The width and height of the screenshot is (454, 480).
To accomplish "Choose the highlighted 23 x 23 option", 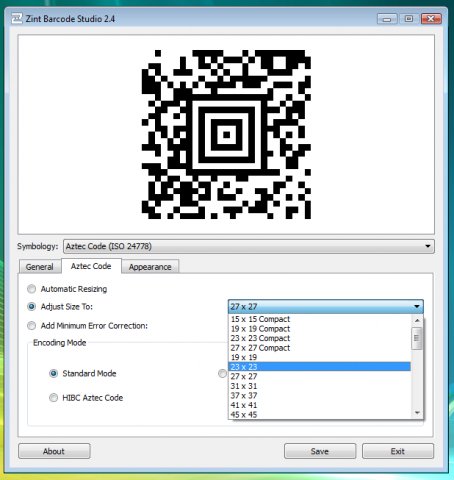I will (x=320, y=367).
